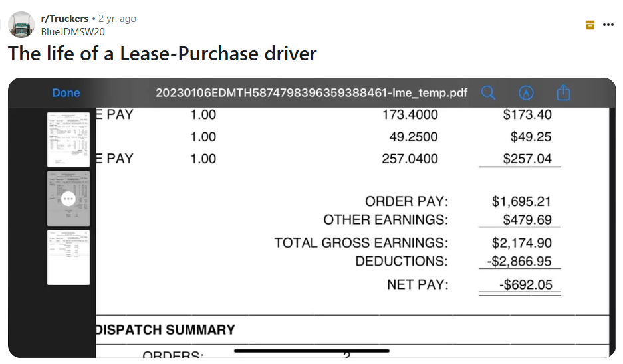This screenshot has width=623, height=364.
Task: Click the NET PAY amount -$692.05
Action: click(x=525, y=285)
